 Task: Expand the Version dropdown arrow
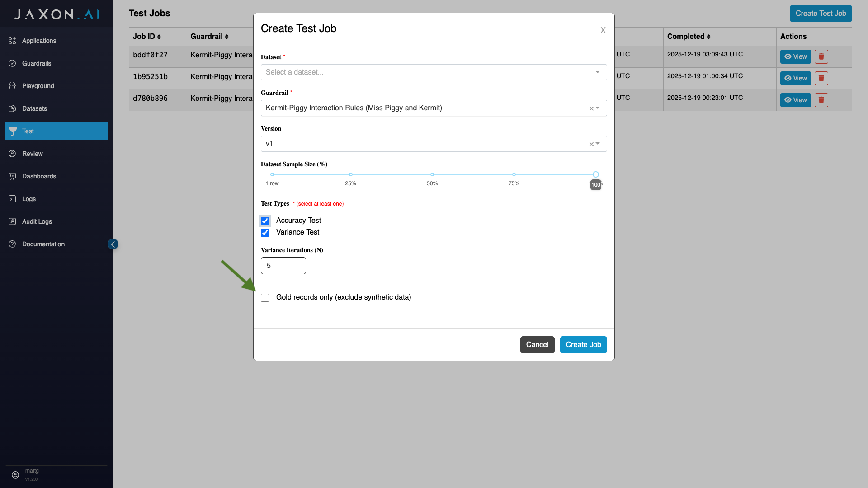coord(598,144)
